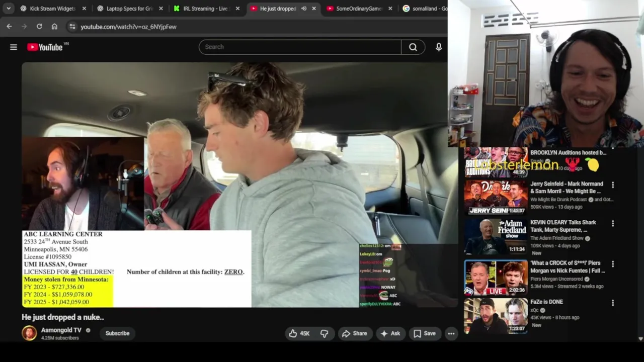Open KEVIN O'LEARY Talks Shark Tank title
Viewport: 644px width, 362px height.
coord(563,226)
